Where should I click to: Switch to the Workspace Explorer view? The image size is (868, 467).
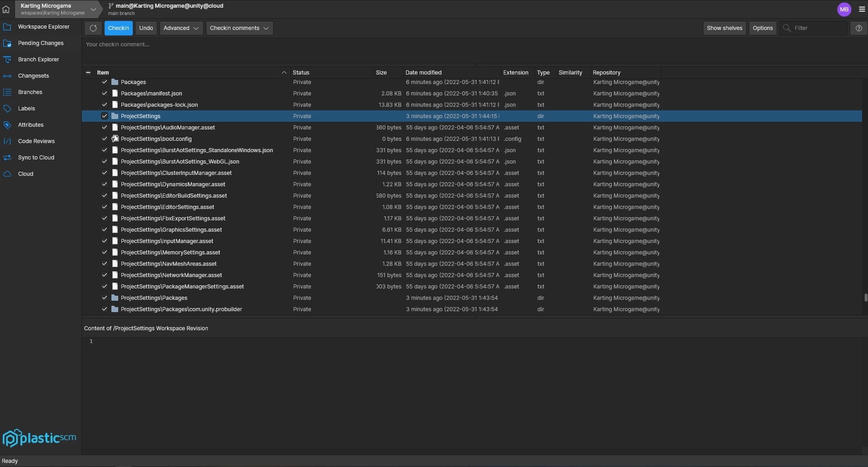[x=43, y=26]
